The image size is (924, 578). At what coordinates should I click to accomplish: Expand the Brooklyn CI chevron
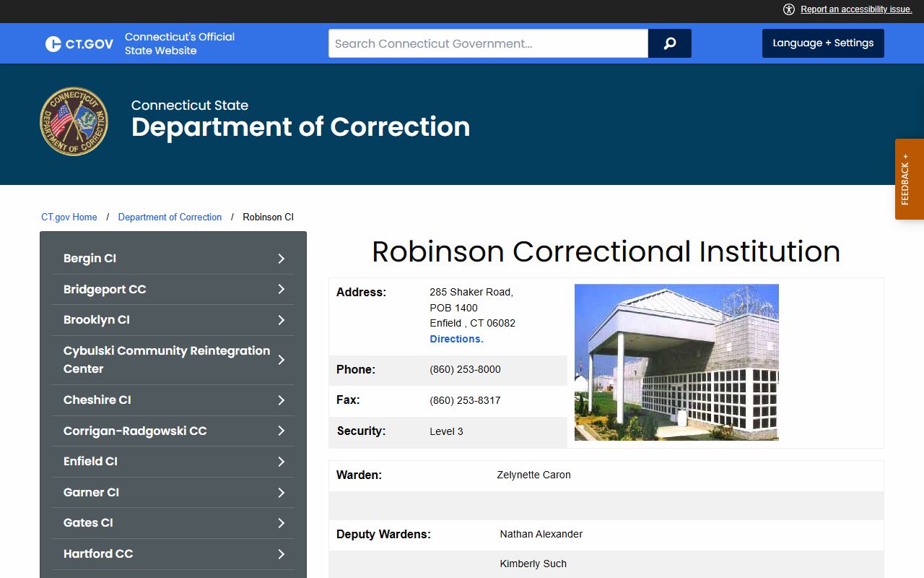[282, 320]
